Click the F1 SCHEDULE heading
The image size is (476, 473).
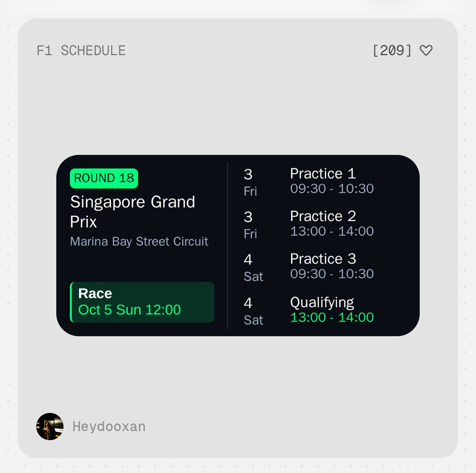(81, 51)
